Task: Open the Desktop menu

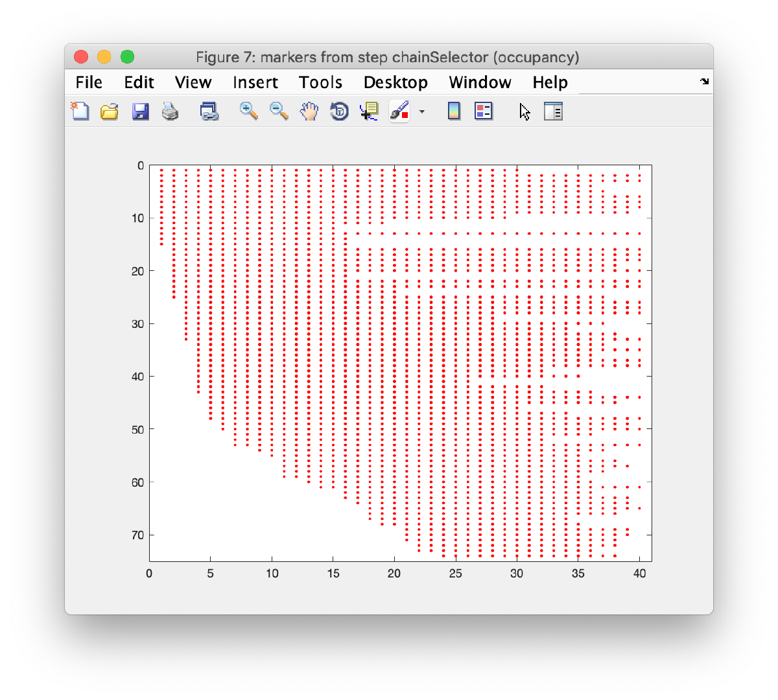Action: 395,82
